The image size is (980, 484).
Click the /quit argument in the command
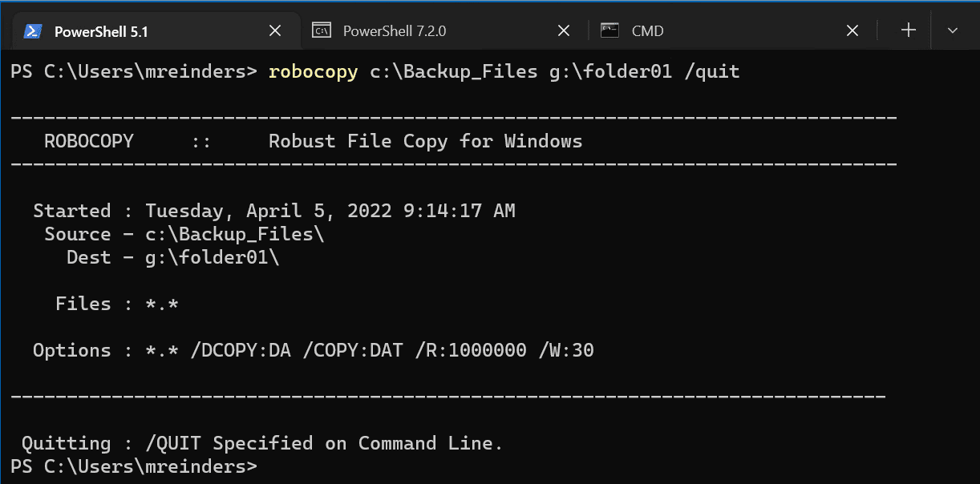[711, 72]
